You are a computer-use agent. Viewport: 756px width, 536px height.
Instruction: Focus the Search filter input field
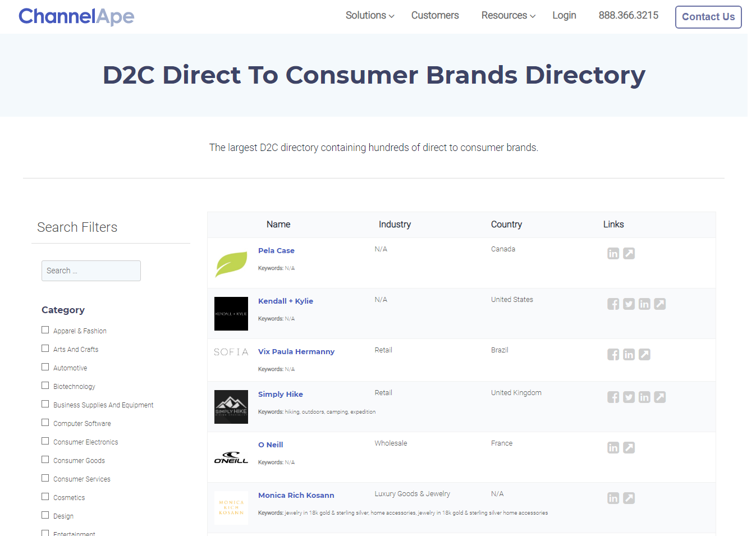pos(91,271)
